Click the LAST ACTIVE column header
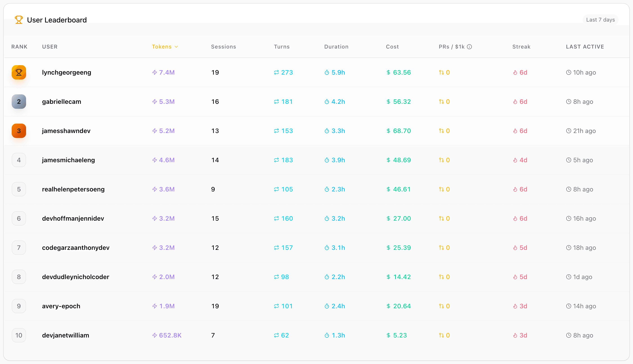633x364 pixels. coord(585,47)
